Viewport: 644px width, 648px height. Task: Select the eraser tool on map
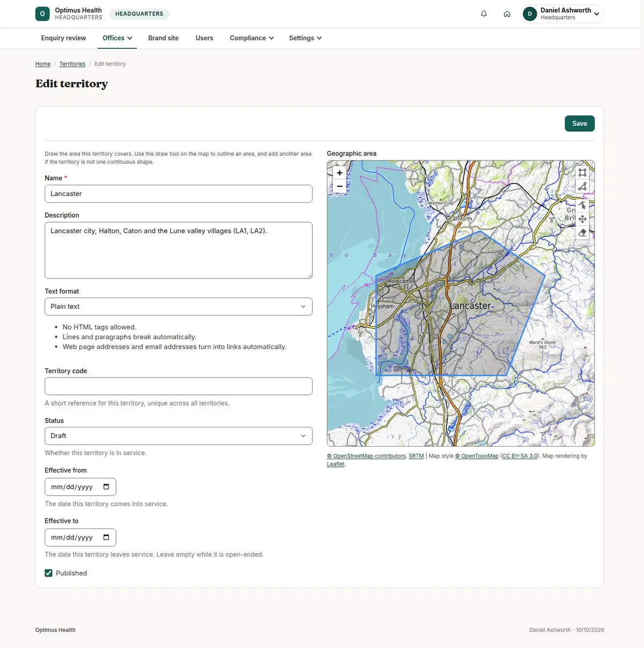[x=582, y=232]
